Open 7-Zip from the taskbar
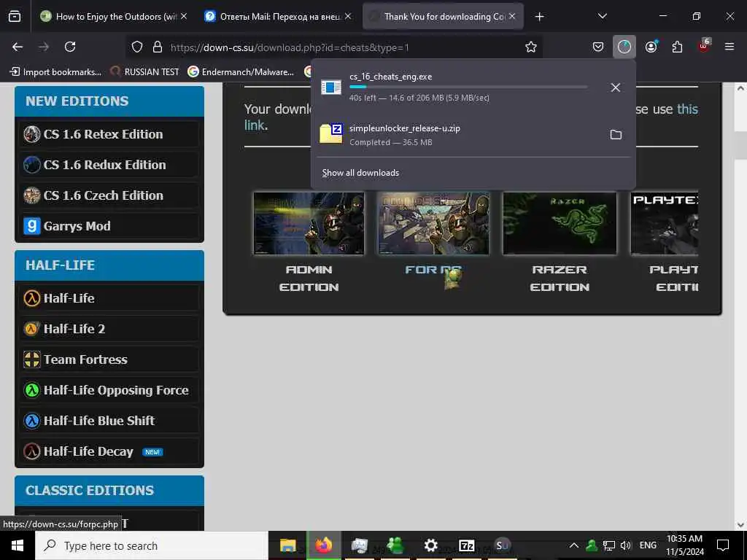Screen dimensions: 747x560 click(466, 545)
